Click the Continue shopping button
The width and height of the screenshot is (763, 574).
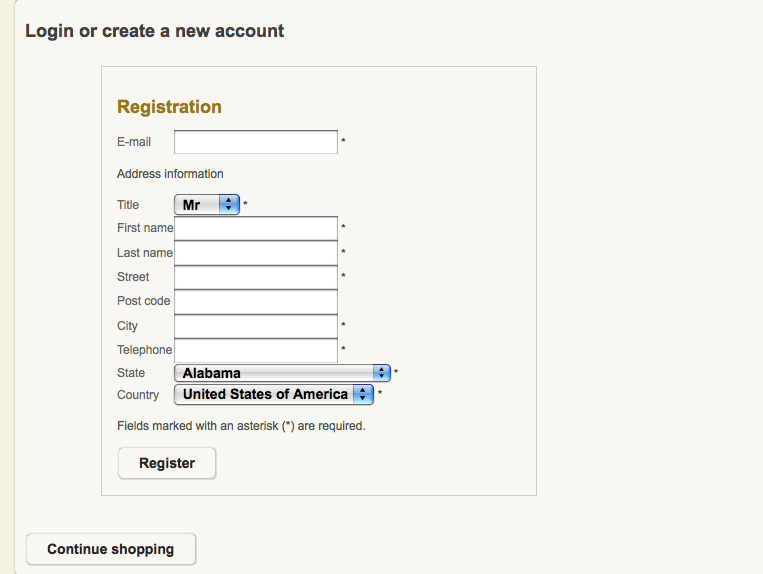pos(110,549)
